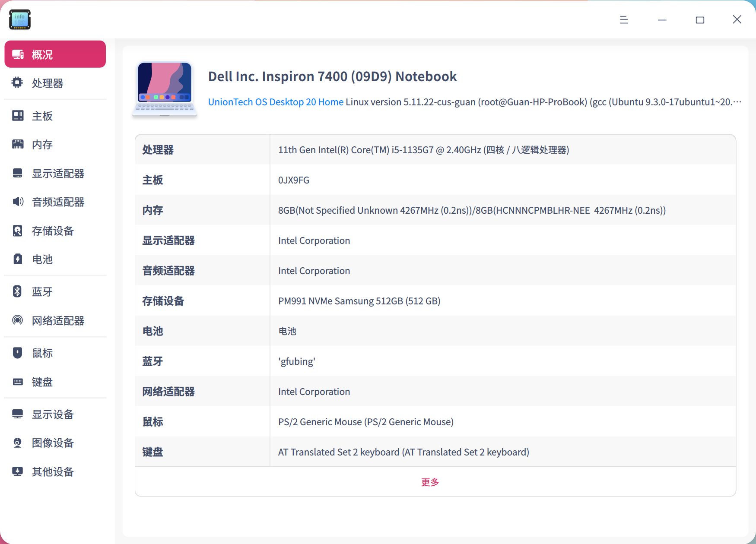This screenshot has width=756, height=544.
Task: Open the 网络适配器 section
Action: coord(55,320)
